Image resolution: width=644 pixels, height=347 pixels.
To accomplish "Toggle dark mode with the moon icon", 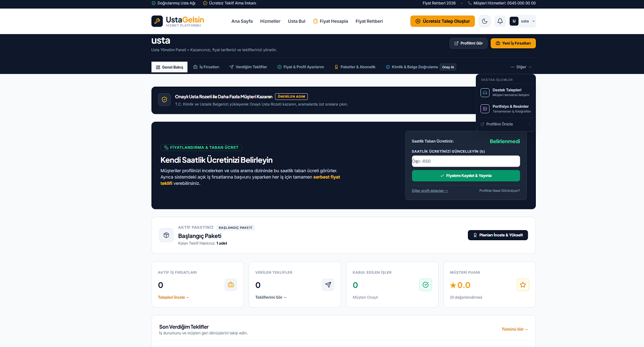I will click(485, 21).
